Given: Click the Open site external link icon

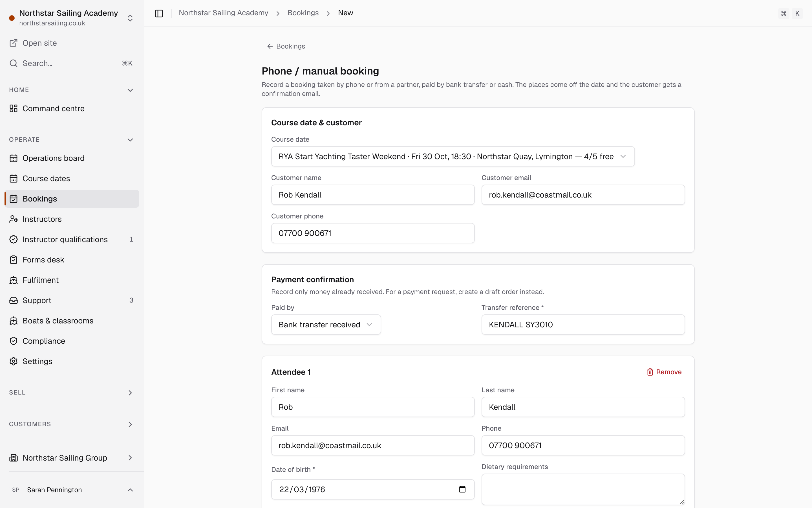Looking at the screenshot, I should (14, 43).
